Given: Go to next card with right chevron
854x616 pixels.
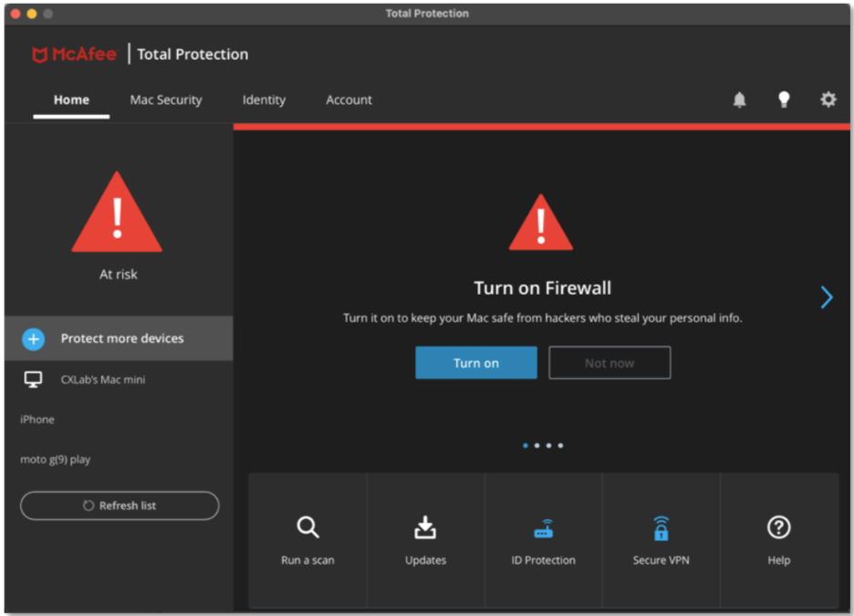Looking at the screenshot, I should point(826,298).
